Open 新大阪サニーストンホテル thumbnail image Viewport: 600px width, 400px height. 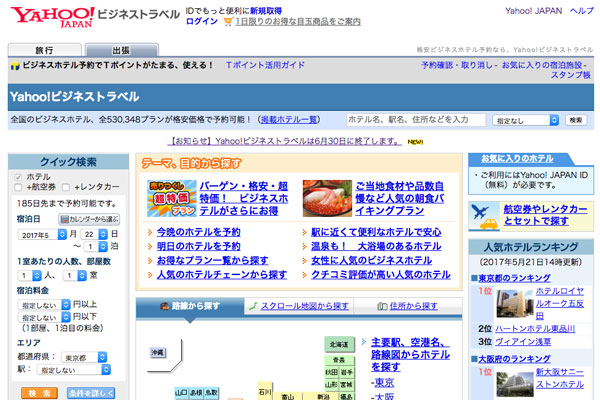coord(514,384)
